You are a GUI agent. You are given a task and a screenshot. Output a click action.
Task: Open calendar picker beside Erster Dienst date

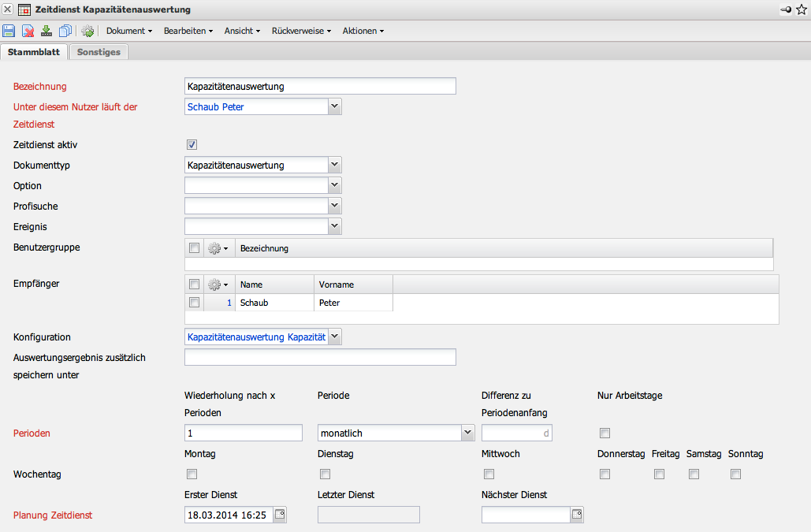pos(280,515)
